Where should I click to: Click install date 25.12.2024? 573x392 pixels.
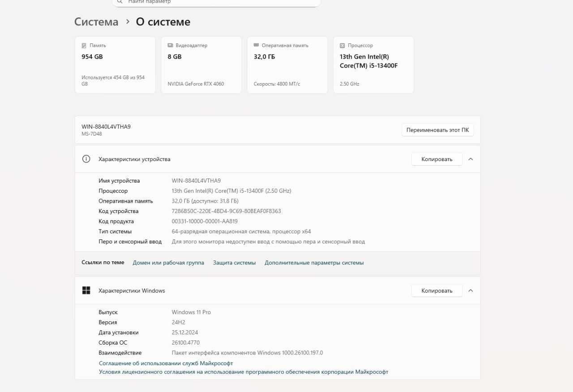tap(185, 333)
